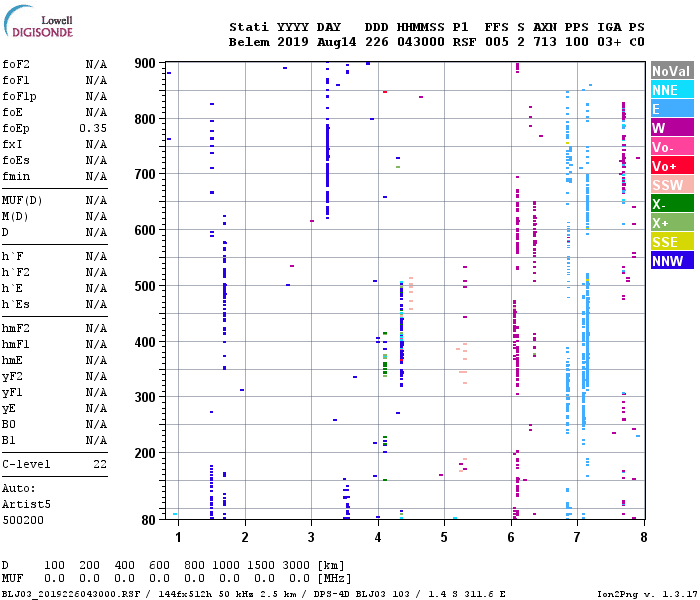Select the X- dark green swatch
The image size is (700, 600).
click(x=672, y=204)
